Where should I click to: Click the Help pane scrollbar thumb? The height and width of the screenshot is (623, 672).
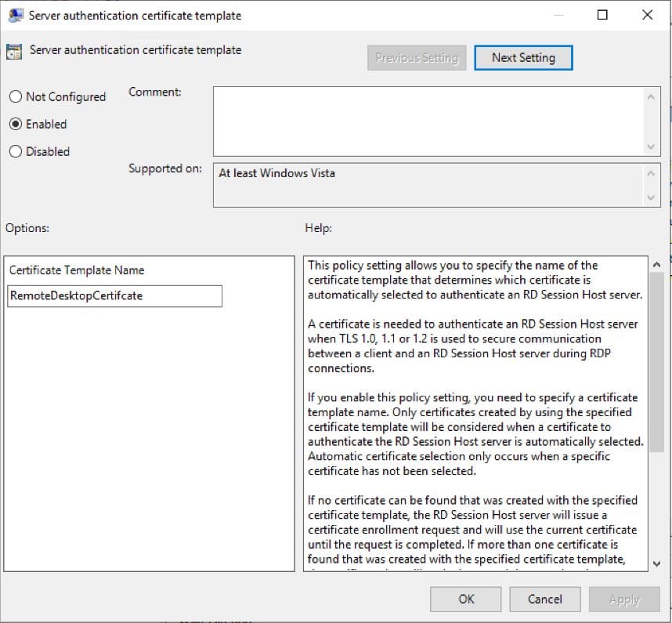pyautogui.click(x=656, y=362)
